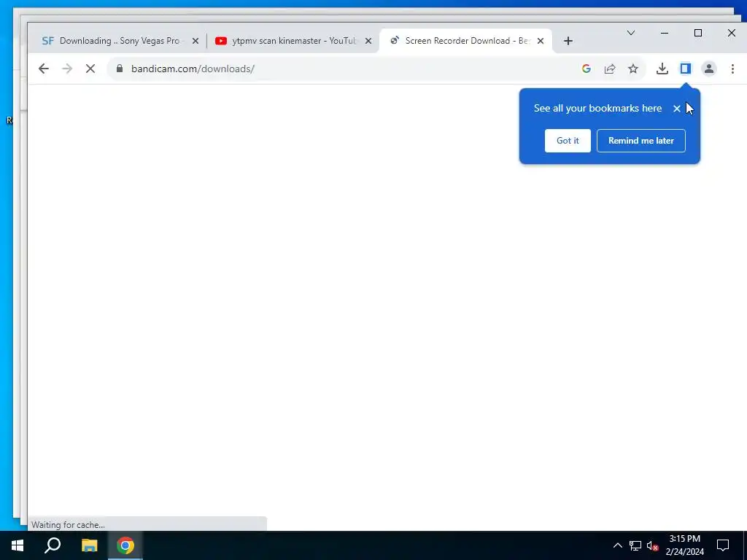Click the YouTube favicon on the second tab
Image resolution: width=747 pixels, height=560 pixels.
pos(220,41)
